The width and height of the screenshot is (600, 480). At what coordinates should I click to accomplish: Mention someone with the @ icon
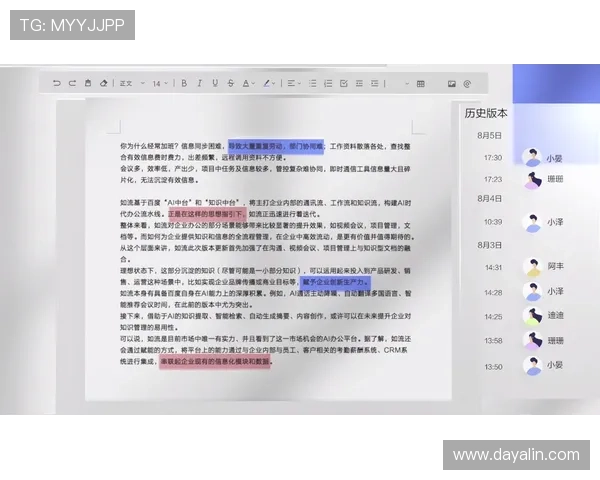point(467,84)
